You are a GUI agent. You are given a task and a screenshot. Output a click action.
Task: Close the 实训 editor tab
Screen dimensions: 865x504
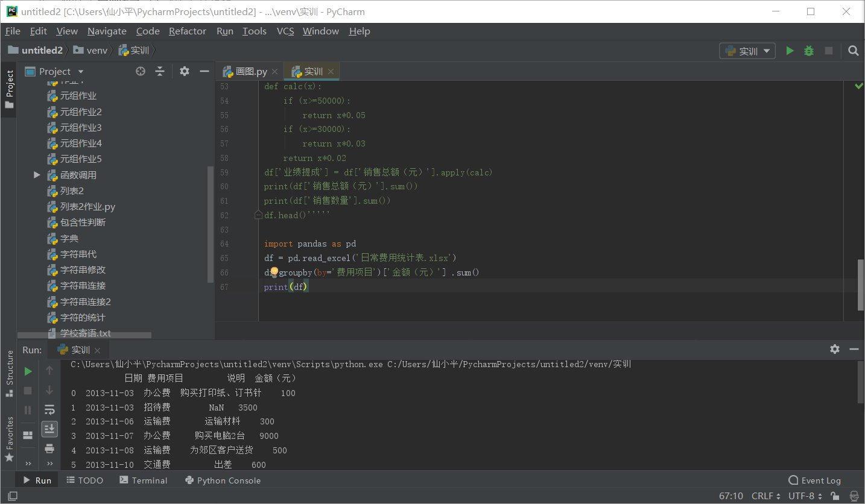[331, 71]
